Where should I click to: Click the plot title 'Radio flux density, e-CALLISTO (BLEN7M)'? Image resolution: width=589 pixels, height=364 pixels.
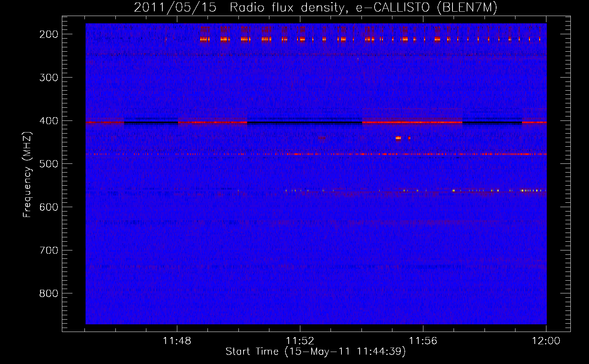[x=363, y=8]
